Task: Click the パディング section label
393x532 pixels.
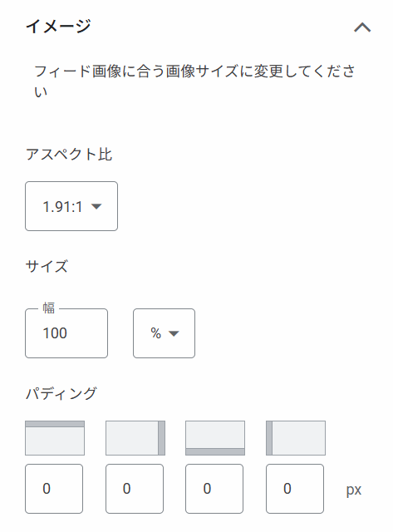Action: (x=61, y=393)
